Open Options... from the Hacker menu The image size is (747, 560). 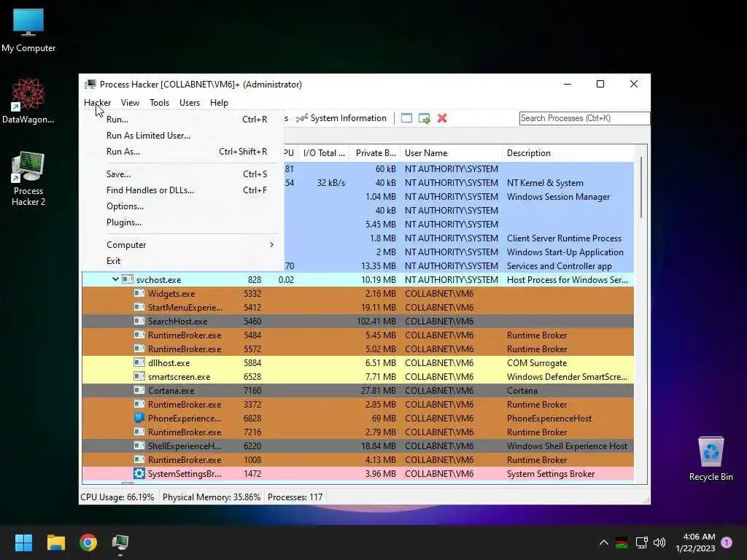click(183, 206)
